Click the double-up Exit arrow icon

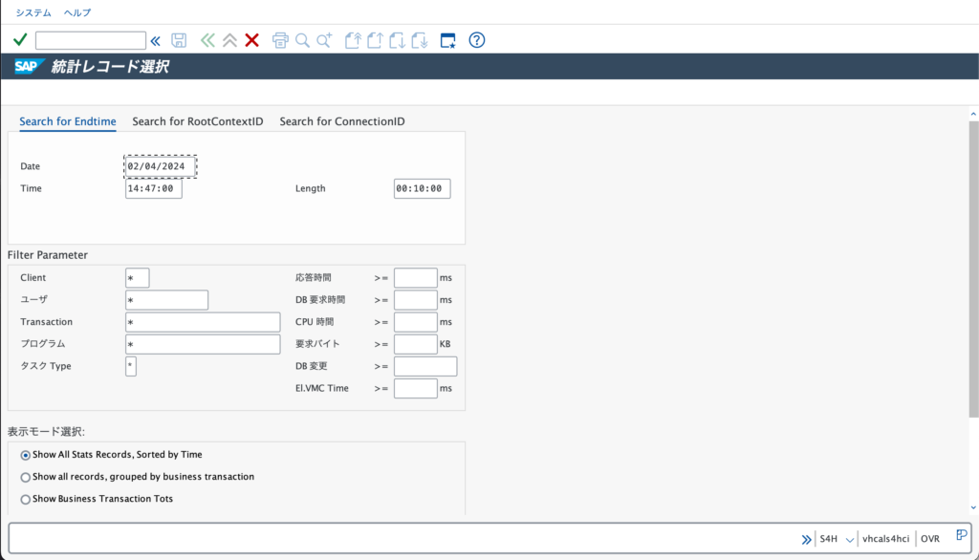point(229,40)
